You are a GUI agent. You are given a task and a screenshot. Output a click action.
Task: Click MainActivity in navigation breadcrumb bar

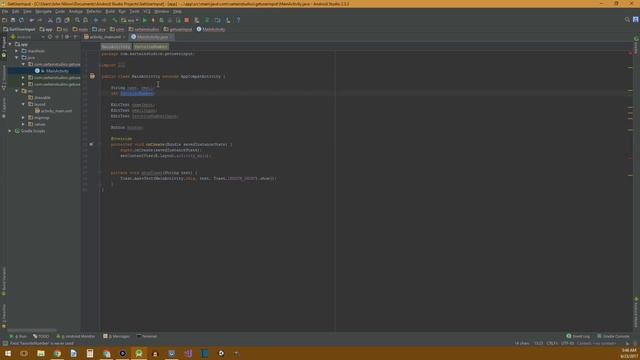tap(211, 29)
